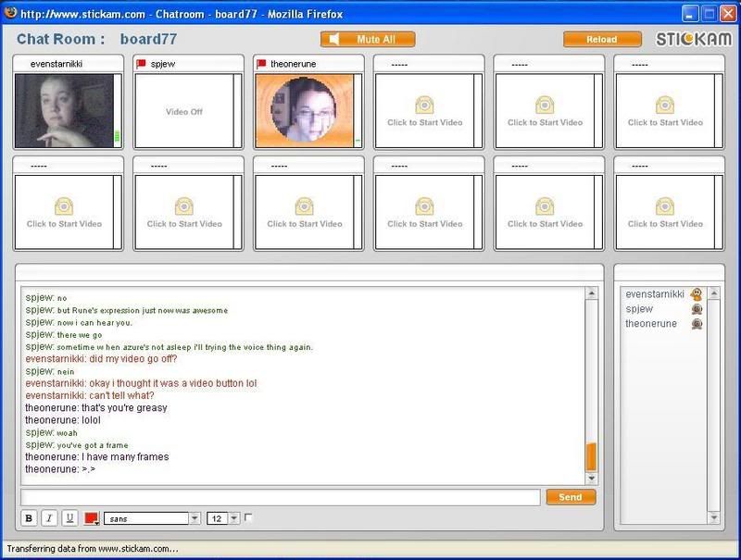Click the user list scroll down arrow
This screenshot has height=560, width=741.
pyautogui.click(x=714, y=517)
